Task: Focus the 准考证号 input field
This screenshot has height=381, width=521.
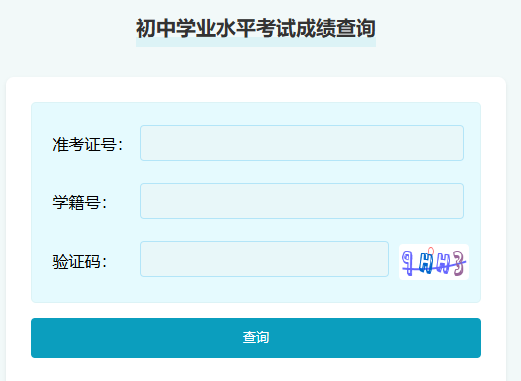Action: [302, 143]
